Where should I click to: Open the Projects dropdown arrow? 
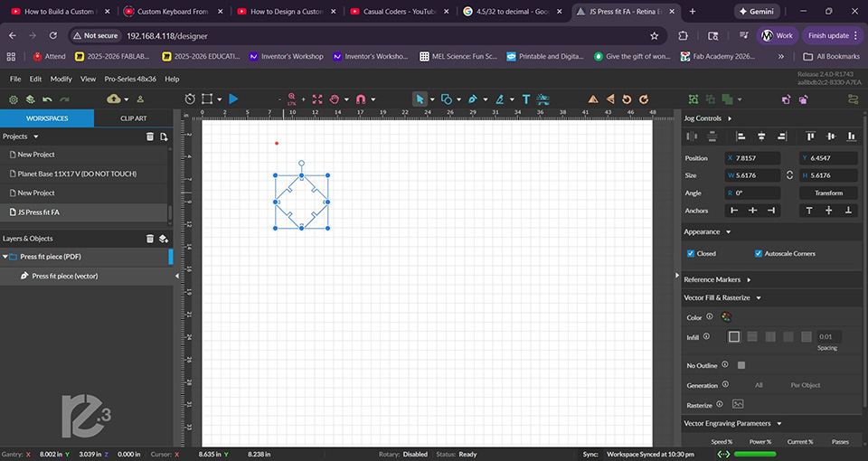coord(36,136)
